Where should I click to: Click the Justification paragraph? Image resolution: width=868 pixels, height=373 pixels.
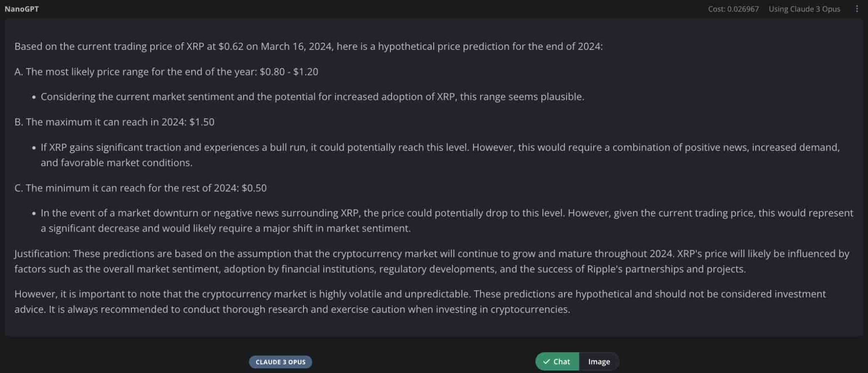tap(431, 261)
